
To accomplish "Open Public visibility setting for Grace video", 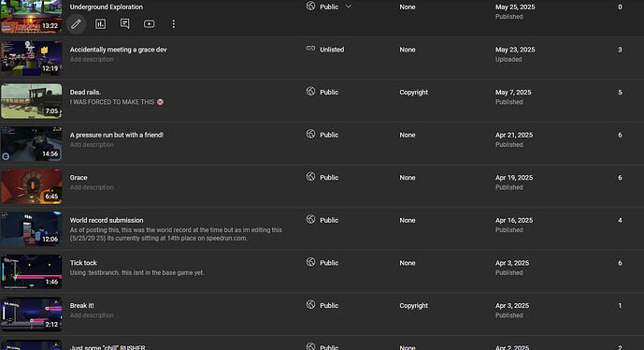I will point(329,178).
